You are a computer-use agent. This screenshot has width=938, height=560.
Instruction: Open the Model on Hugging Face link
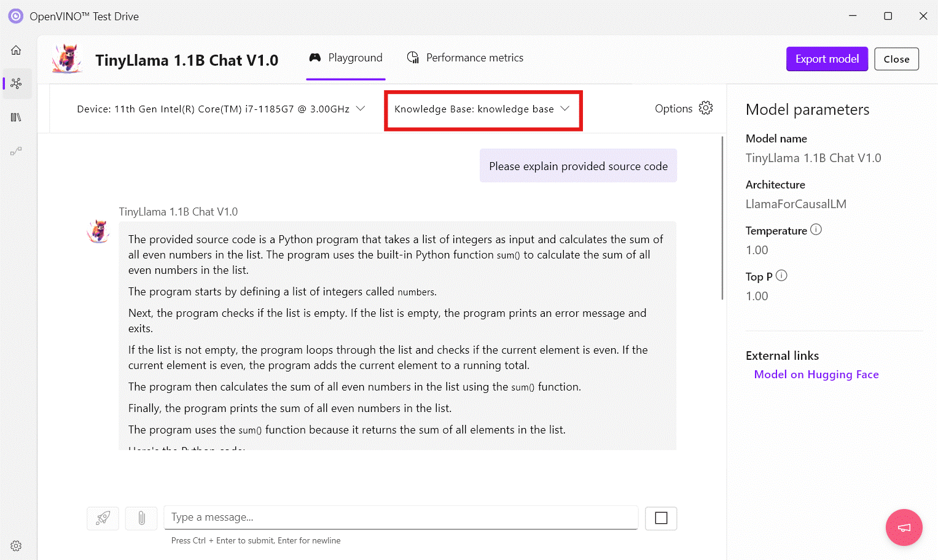tap(816, 374)
